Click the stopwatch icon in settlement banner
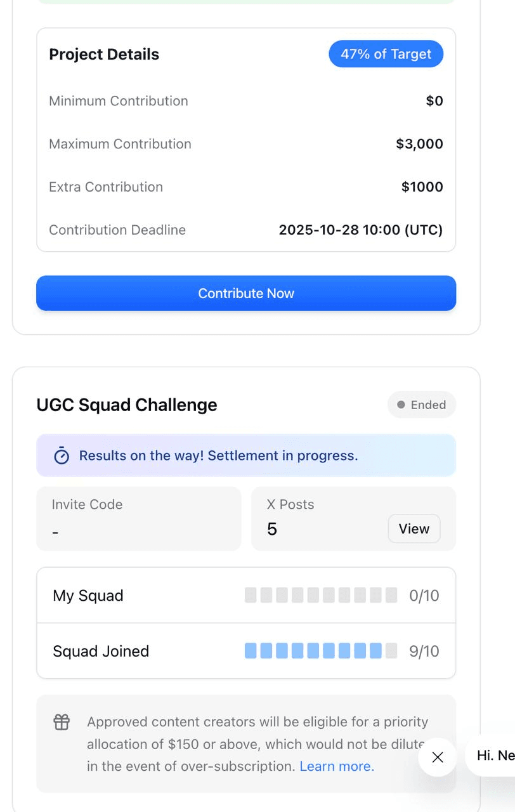Image resolution: width=515 pixels, height=812 pixels. [x=62, y=455]
